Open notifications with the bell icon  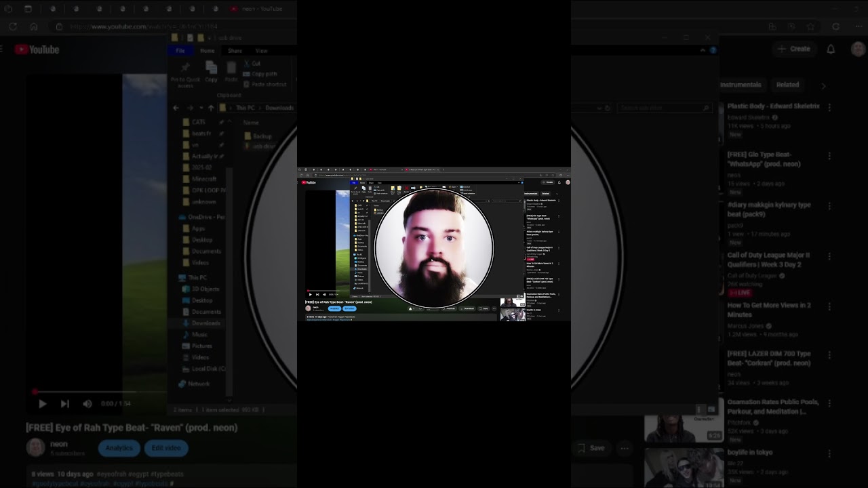(x=831, y=49)
